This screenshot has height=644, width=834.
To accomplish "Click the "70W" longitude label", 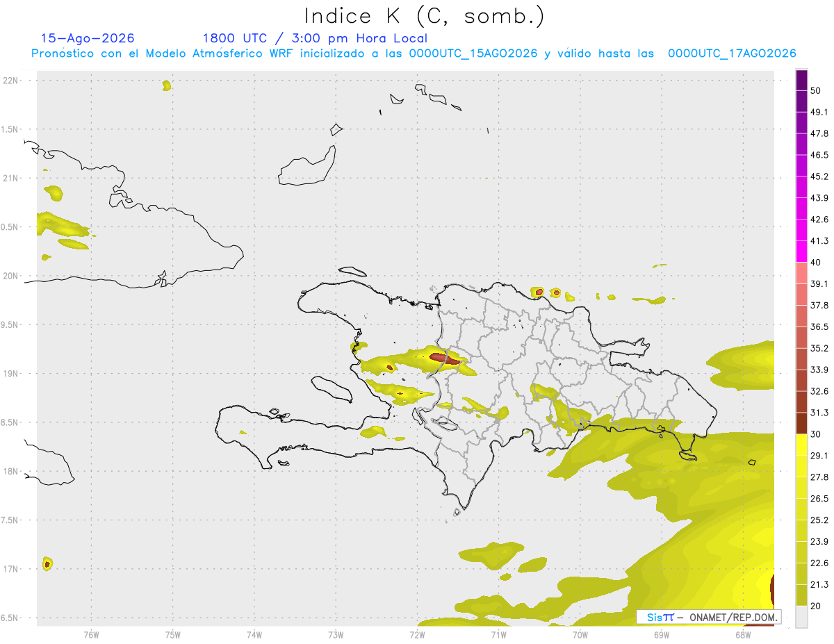I will pyautogui.click(x=580, y=634).
